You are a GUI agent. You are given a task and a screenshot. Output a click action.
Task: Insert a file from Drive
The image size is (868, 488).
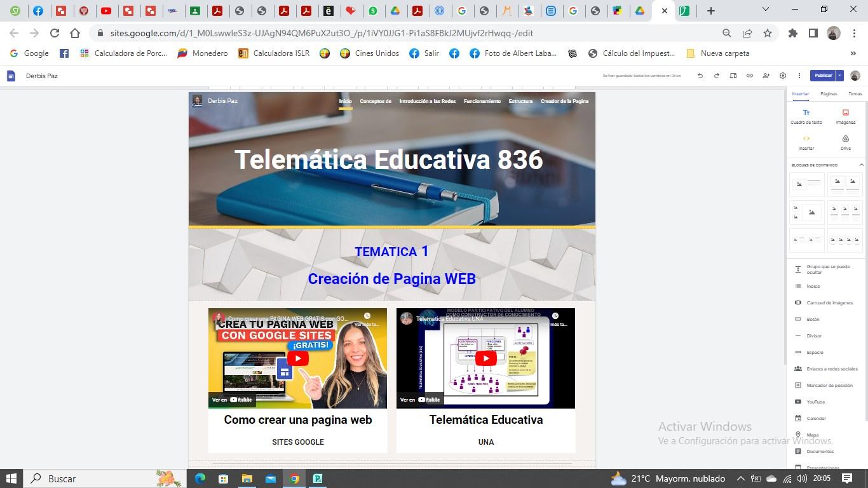[x=845, y=142]
